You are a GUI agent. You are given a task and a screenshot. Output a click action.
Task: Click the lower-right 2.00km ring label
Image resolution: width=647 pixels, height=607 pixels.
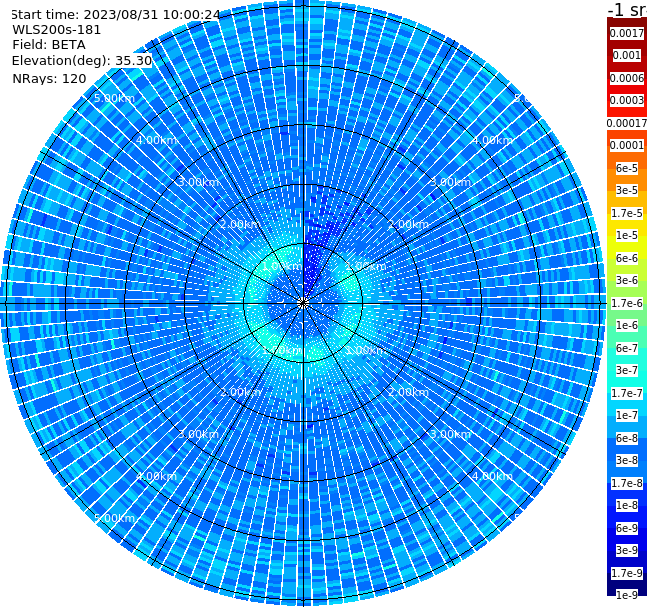408,392
